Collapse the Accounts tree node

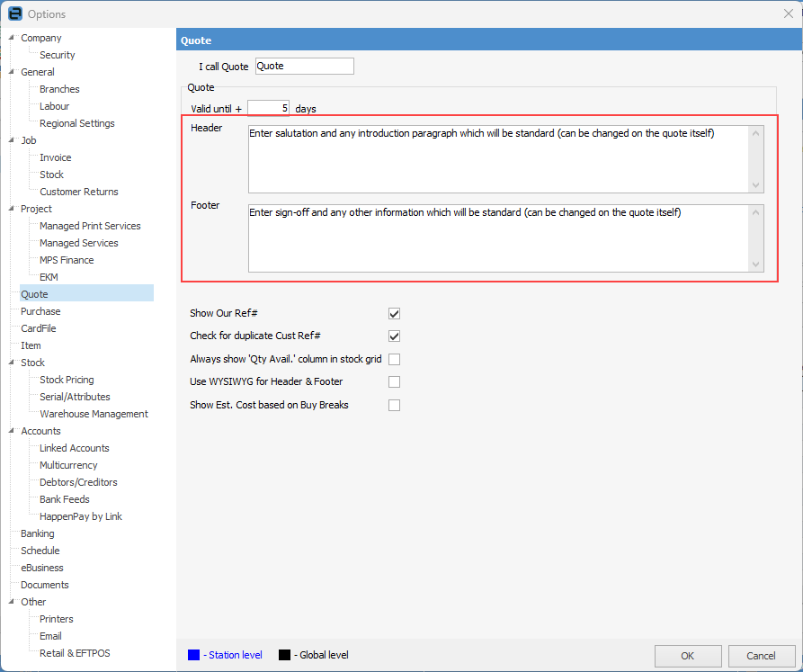12,431
